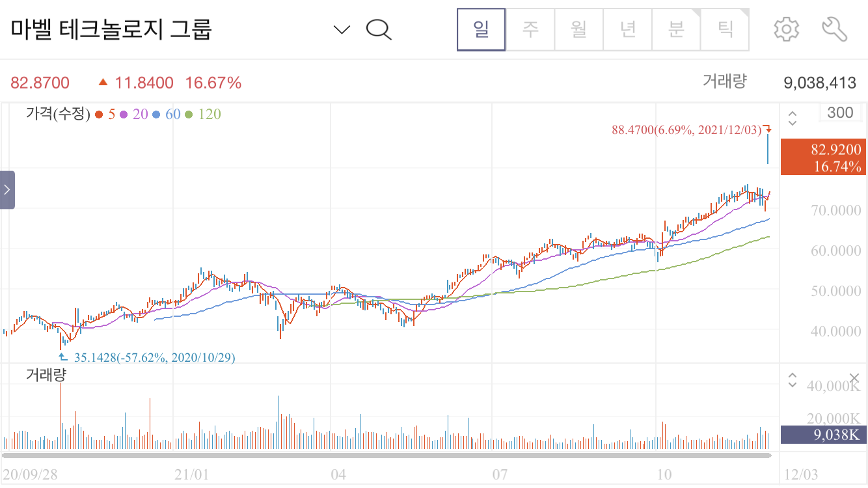
Task: Edit the 300 bar count field
Action: coord(839,113)
